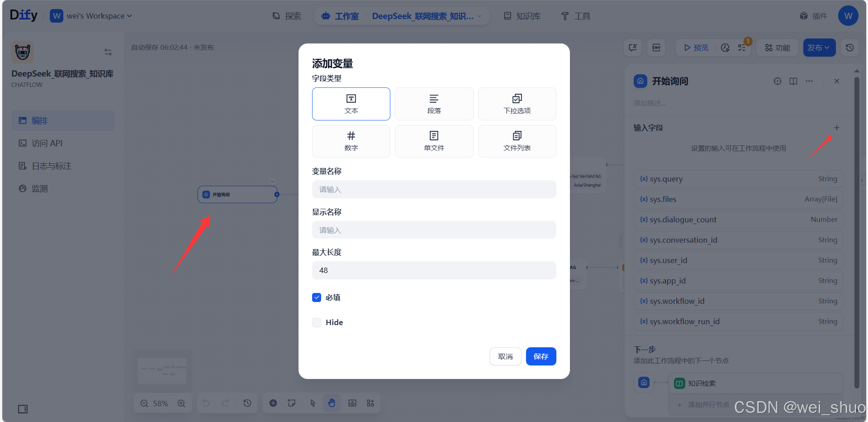Open workflow version history icon
Viewport: 868px width, 422px height.
click(x=849, y=48)
